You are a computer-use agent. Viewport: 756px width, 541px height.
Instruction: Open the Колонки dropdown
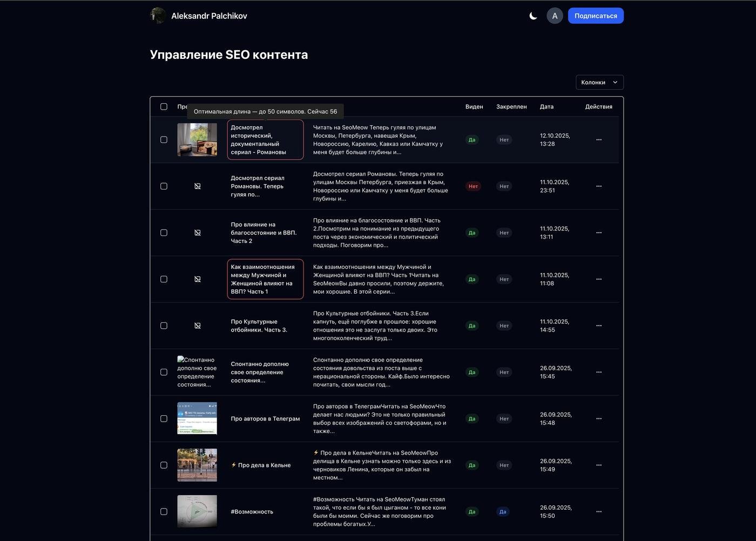point(599,83)
